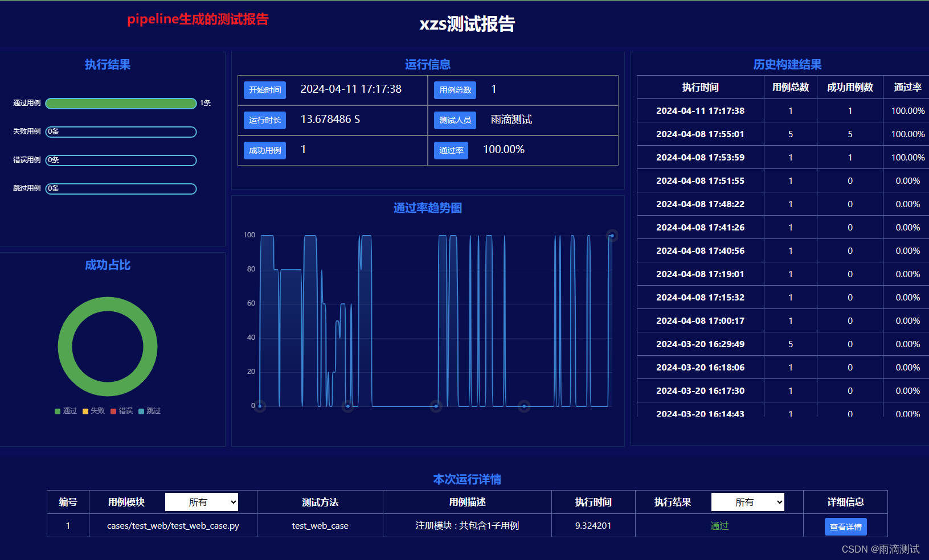Click the 通过率趋势图 chart title

(x=428, y=208)
